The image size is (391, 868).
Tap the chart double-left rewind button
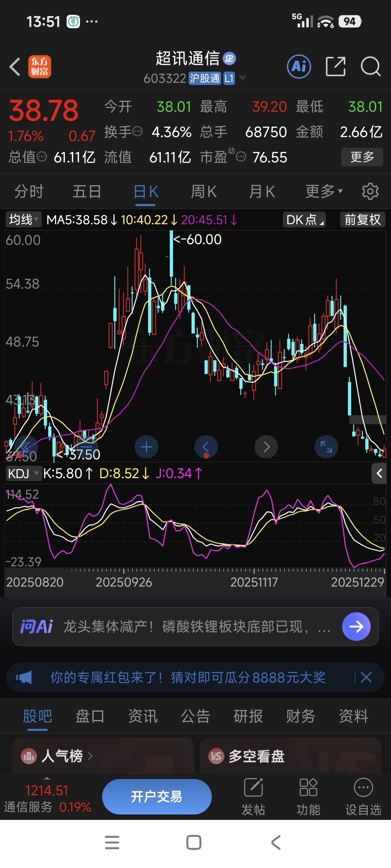tap(26, 447)
